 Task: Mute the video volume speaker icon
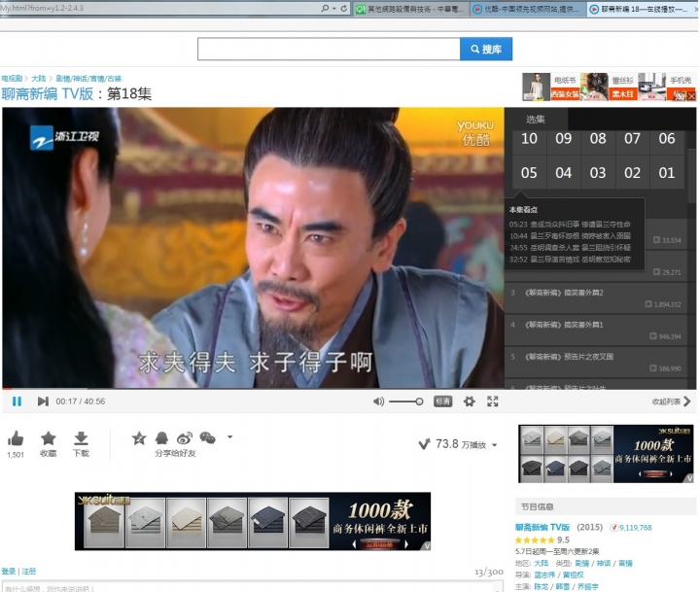378,401
